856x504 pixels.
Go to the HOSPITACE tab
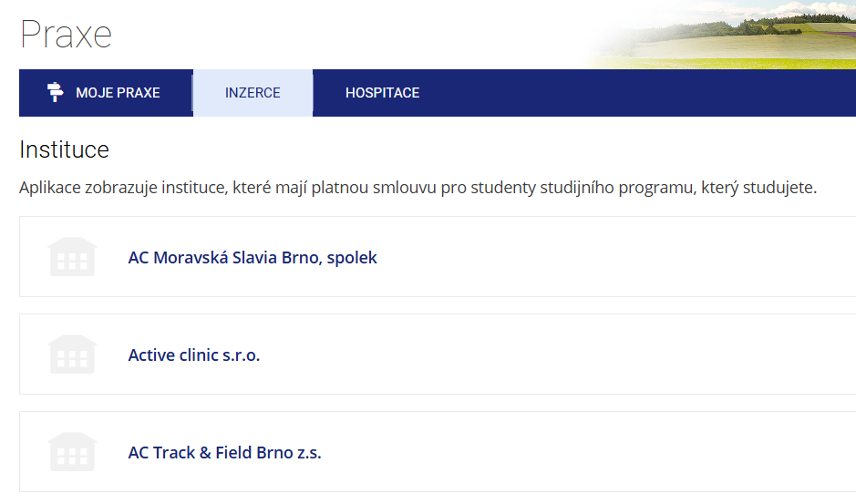point(382,93)
